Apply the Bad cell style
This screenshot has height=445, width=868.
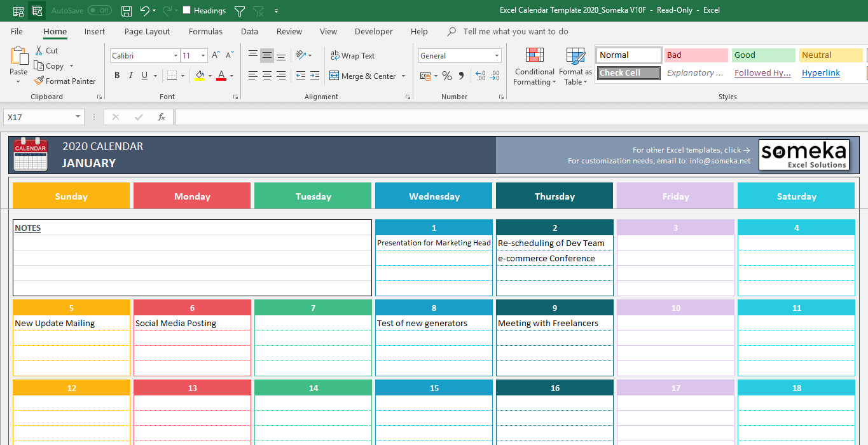click(696, 55)
